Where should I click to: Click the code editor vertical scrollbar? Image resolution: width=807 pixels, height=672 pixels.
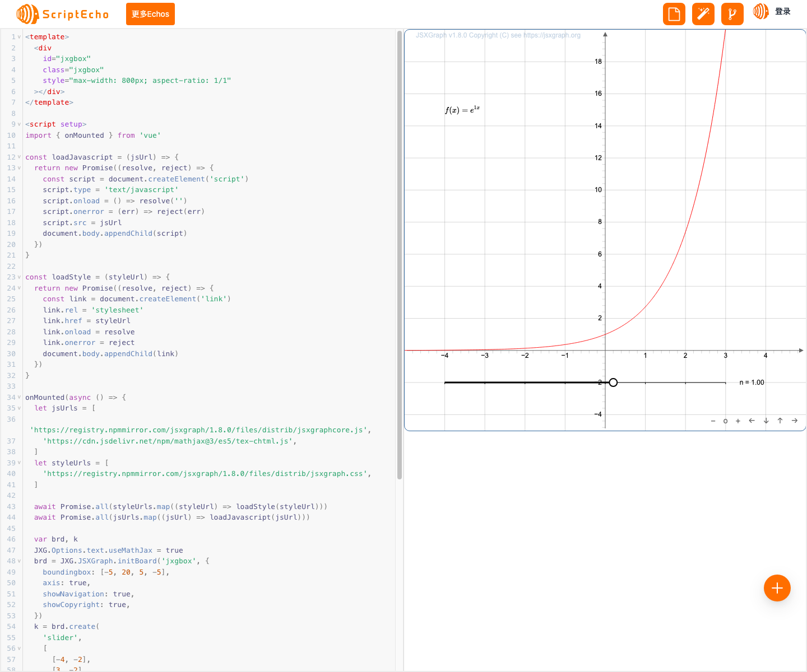pos(400,255)
